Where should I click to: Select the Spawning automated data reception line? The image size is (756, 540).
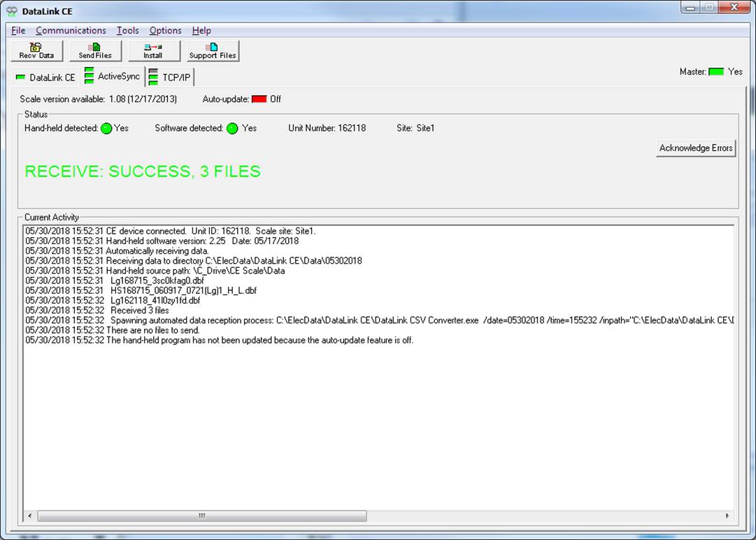tap(379, 320)
